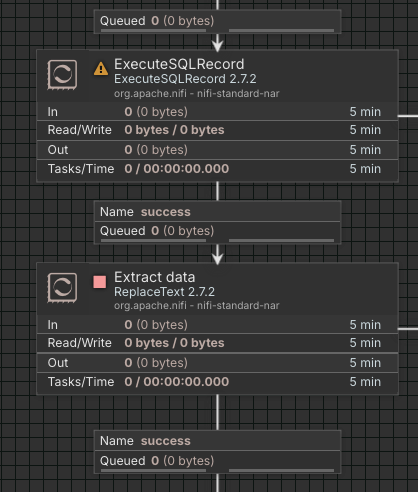Click the ExecuteSQLRecord processor icon

pos(62,75)
